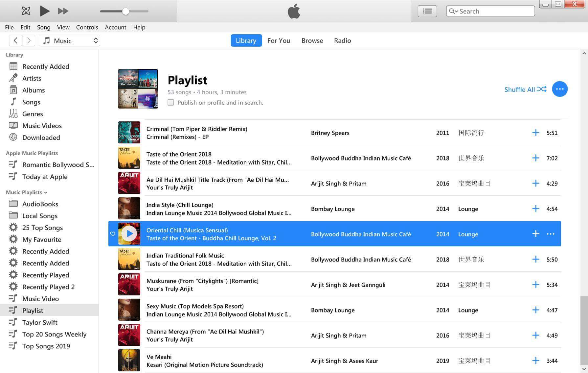588x373 pixels.
Task: Open the Song menu
Action: tap(44, 27)
